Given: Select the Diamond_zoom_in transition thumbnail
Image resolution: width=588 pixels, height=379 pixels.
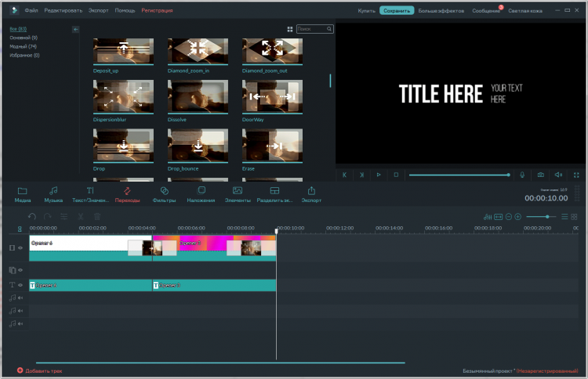Looking at the screenshot, I should (198, 52).
